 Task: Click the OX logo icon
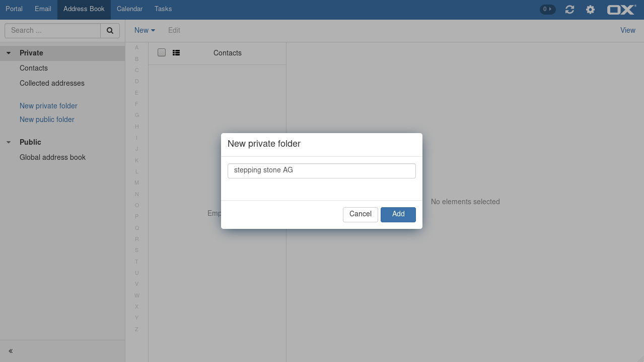621,10
